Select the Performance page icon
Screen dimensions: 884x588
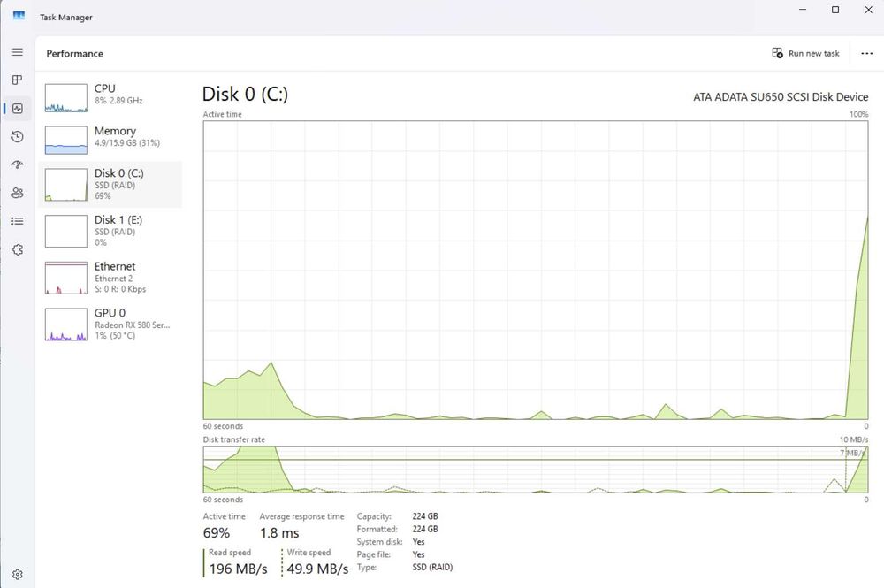click(x=18, y=108)
